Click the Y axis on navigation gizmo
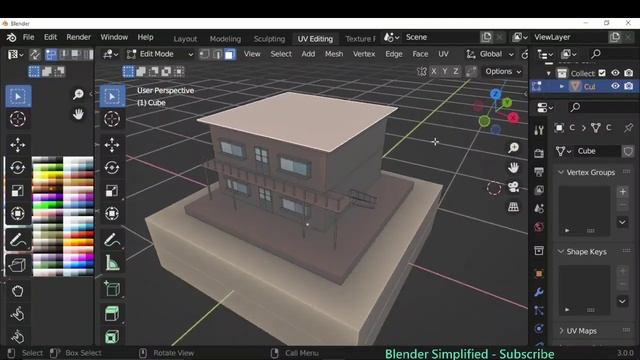640x360 pixels. coord(507,102)
